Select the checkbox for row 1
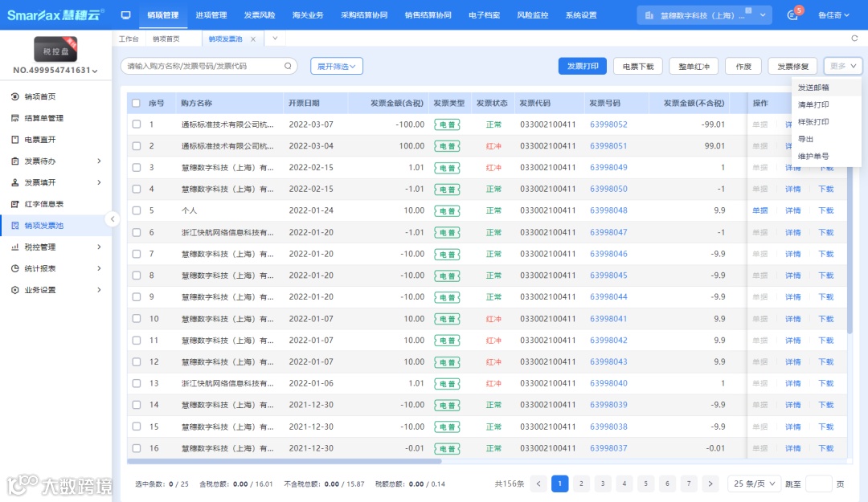Screen dimensions: 868x502 pyautogui.click(x=136, y=124)
